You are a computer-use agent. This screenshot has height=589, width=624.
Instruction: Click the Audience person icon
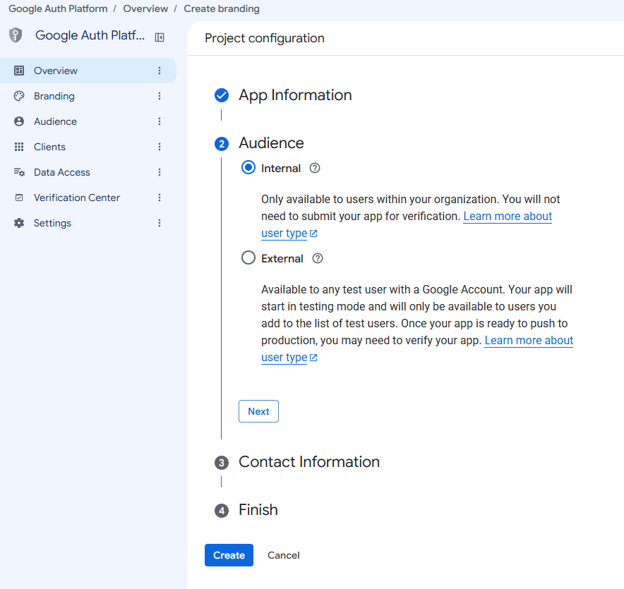pyautogui.click(x=19, y=121)
